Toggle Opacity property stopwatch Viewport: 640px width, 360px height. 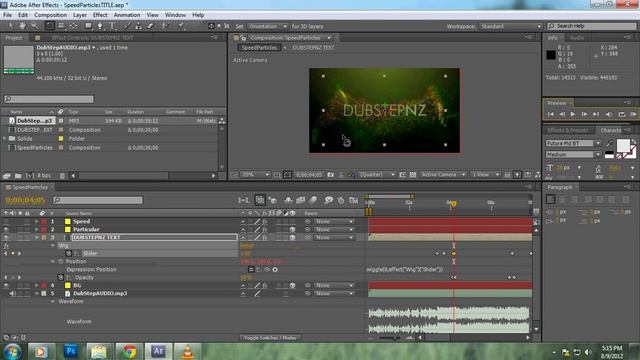click(60, 278)
